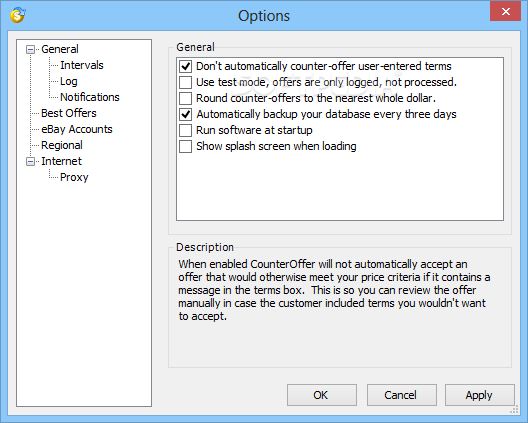Enable Round counter-offers to nearest whole dollar
528x423 pixels.
tap(186, 98)
